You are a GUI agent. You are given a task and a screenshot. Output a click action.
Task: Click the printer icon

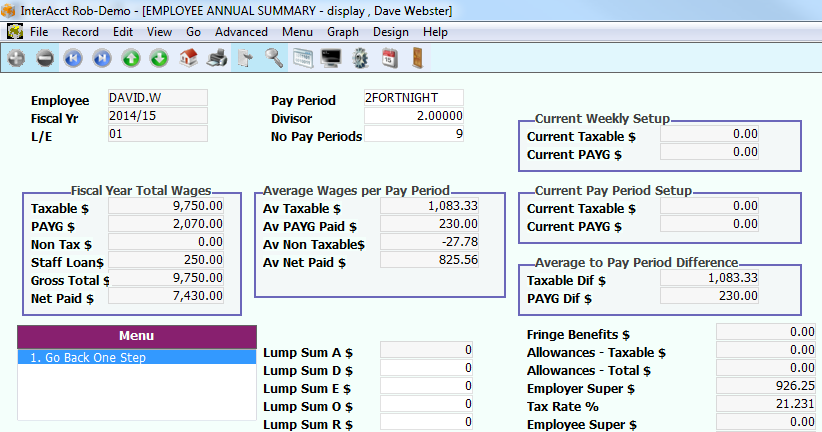[x=217, y=58]
